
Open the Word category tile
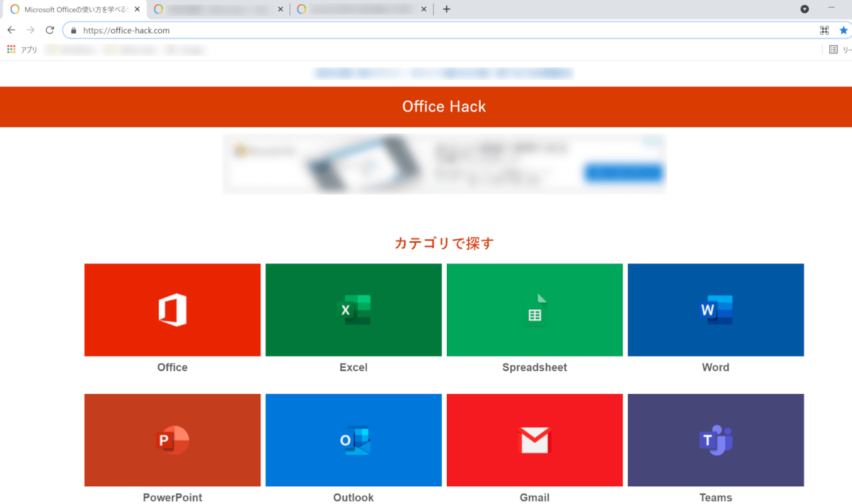click(716, 310)
